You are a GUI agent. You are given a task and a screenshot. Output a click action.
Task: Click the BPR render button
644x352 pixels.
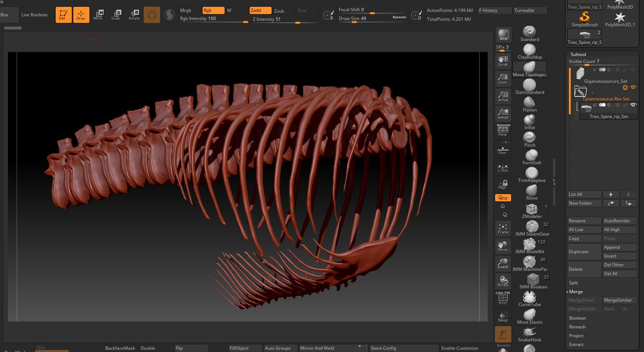503,35
